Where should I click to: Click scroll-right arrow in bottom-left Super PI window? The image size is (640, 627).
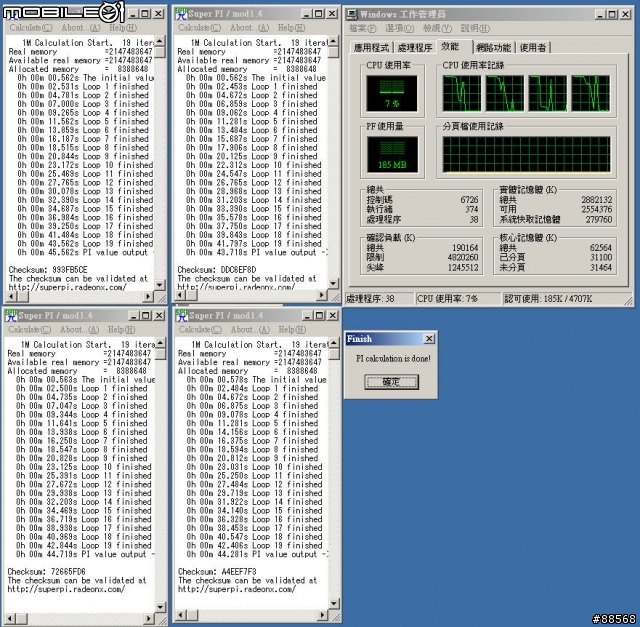pyautogui.click(x=150, y=619)
